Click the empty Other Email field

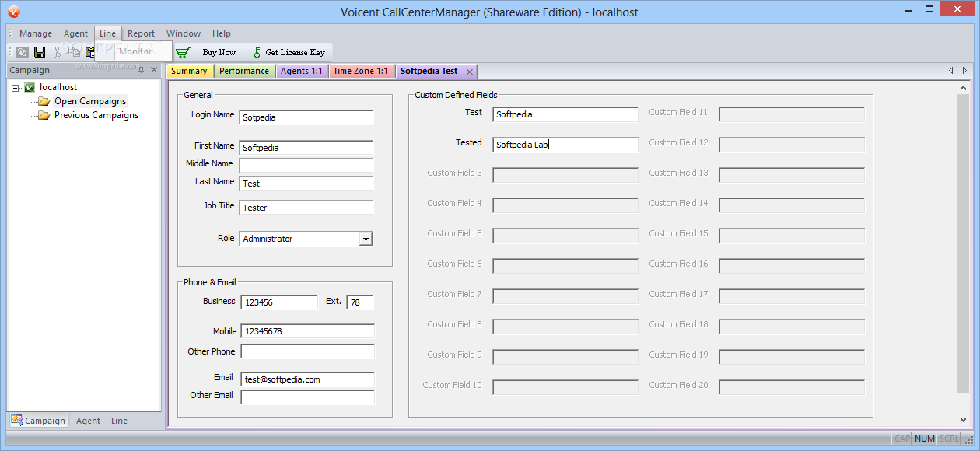click(308, 397)
